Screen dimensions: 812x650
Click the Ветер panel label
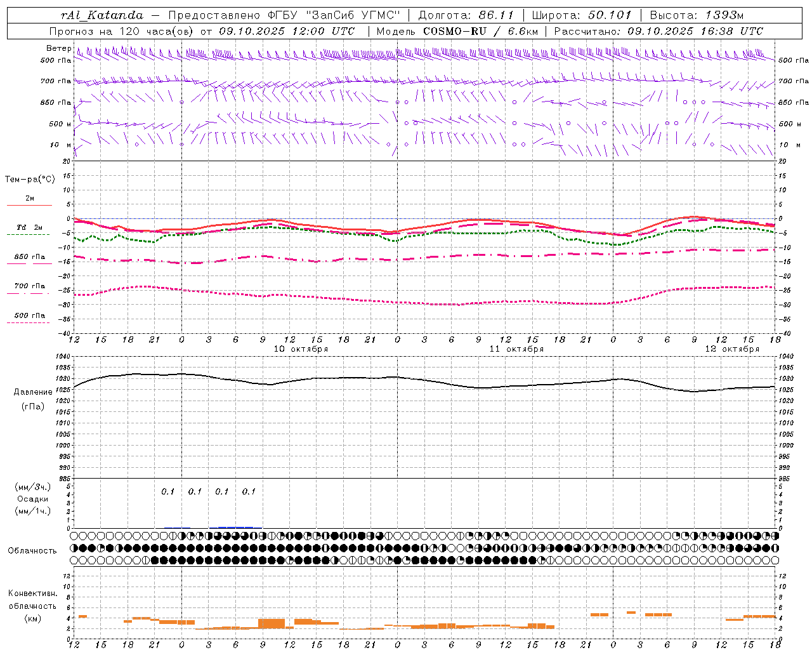(x=58, y=48)
